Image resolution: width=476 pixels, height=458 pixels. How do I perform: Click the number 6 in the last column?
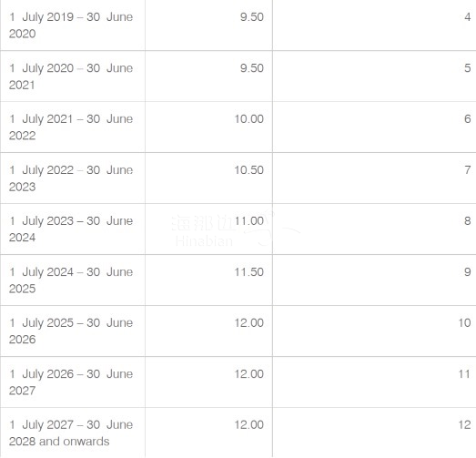click(x=468, y=118)
